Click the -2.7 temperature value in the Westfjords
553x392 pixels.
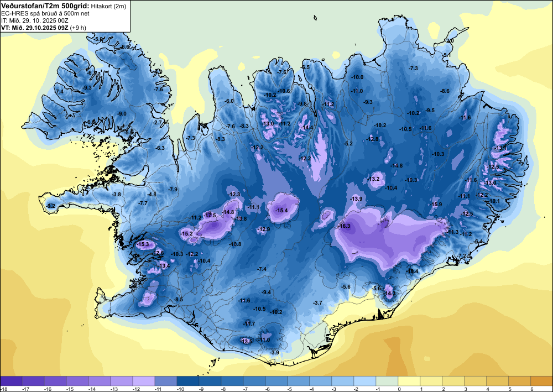[158, 122]
